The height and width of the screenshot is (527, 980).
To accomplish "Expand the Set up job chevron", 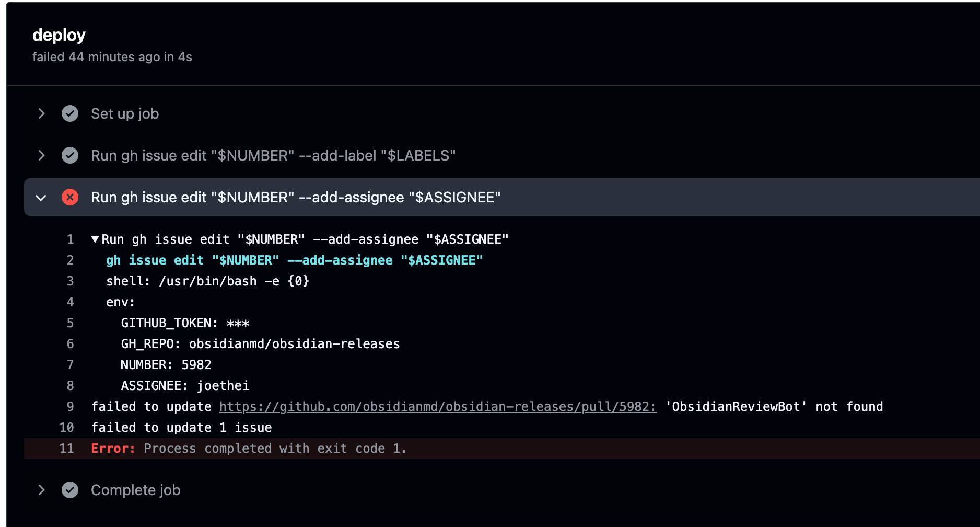I will (x=41, y=113).
